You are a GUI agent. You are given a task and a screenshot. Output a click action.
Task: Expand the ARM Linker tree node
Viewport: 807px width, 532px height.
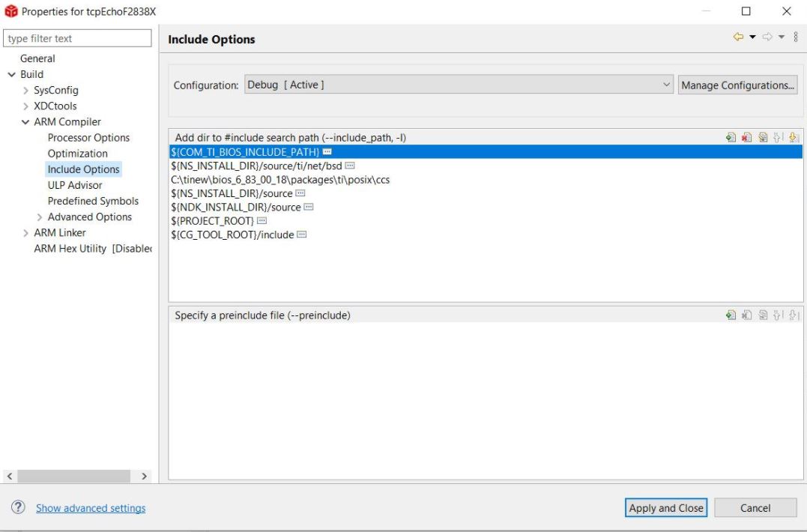click(25, 233)
